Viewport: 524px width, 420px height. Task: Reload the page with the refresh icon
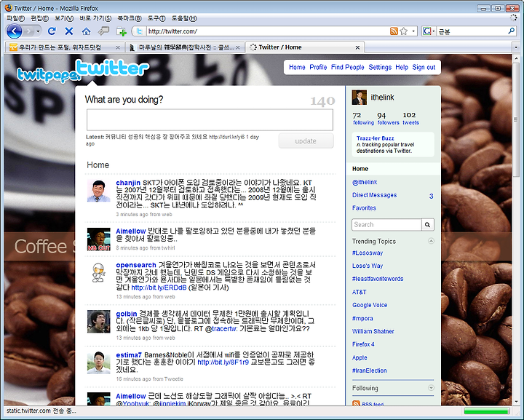pyautogui.click(x=52, y=31)
